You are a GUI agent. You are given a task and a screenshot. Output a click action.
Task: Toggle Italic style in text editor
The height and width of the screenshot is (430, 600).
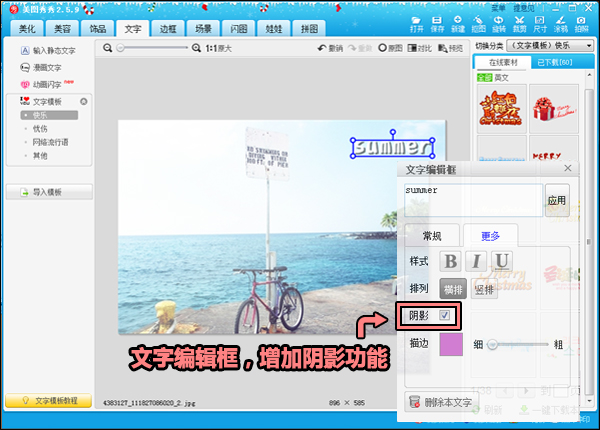477,261
